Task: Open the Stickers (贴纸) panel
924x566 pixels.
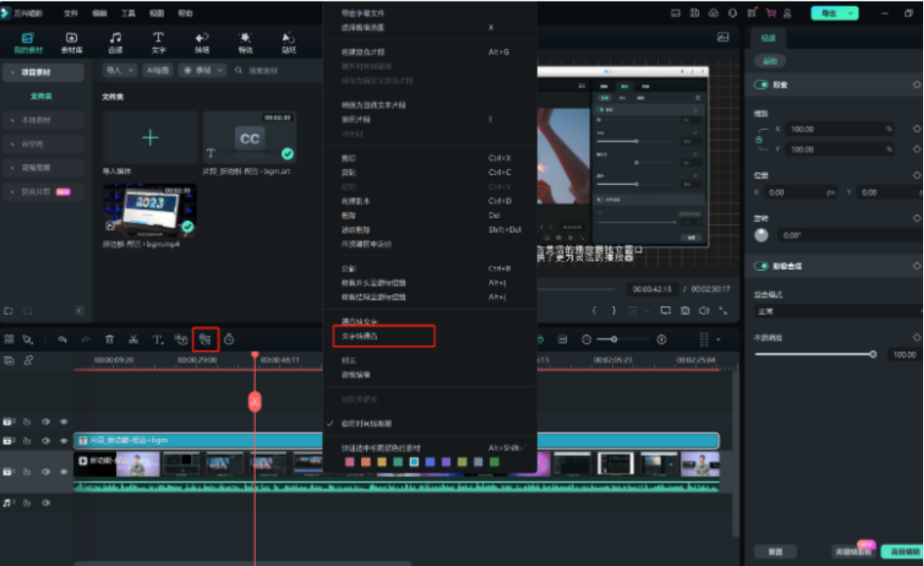Action: [x=288, y=39]
